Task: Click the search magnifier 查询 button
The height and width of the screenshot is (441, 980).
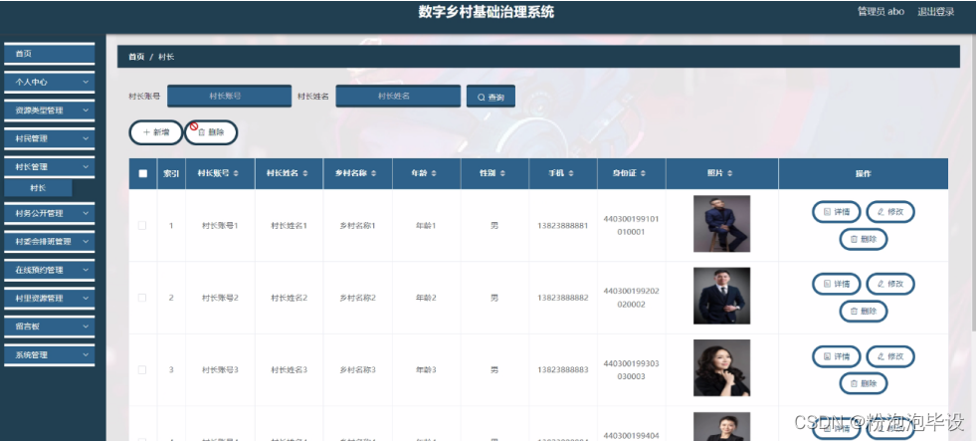Action: [490, 97]
